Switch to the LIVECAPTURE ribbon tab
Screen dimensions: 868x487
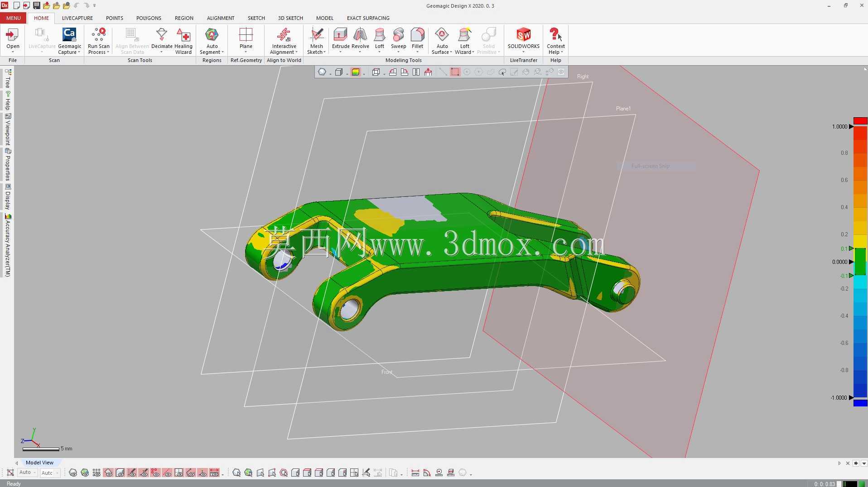click(77, 18)
